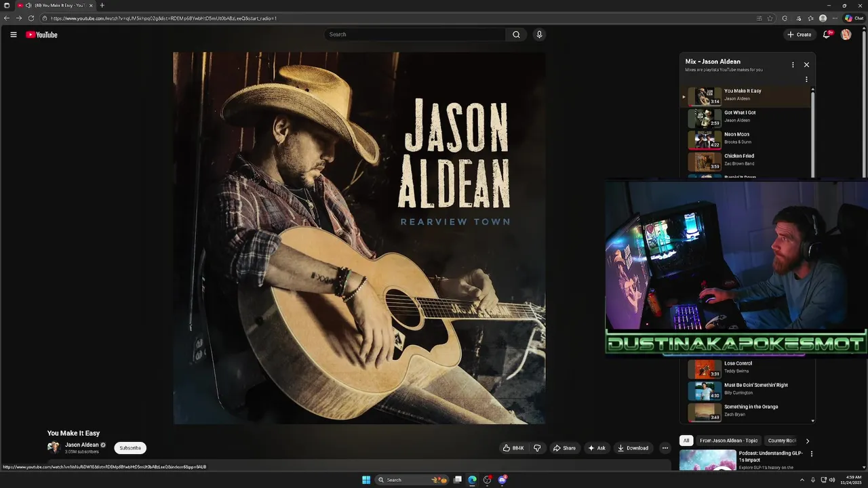Viewport: 868px width, 488px height.
Task: Open Edge split screen icon in address bar
Action: [x=759, y=18]
